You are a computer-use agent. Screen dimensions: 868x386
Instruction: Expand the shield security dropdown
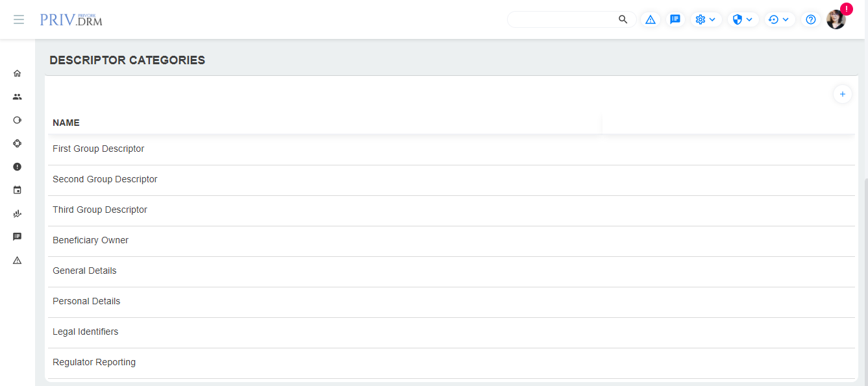click(742, 19)
